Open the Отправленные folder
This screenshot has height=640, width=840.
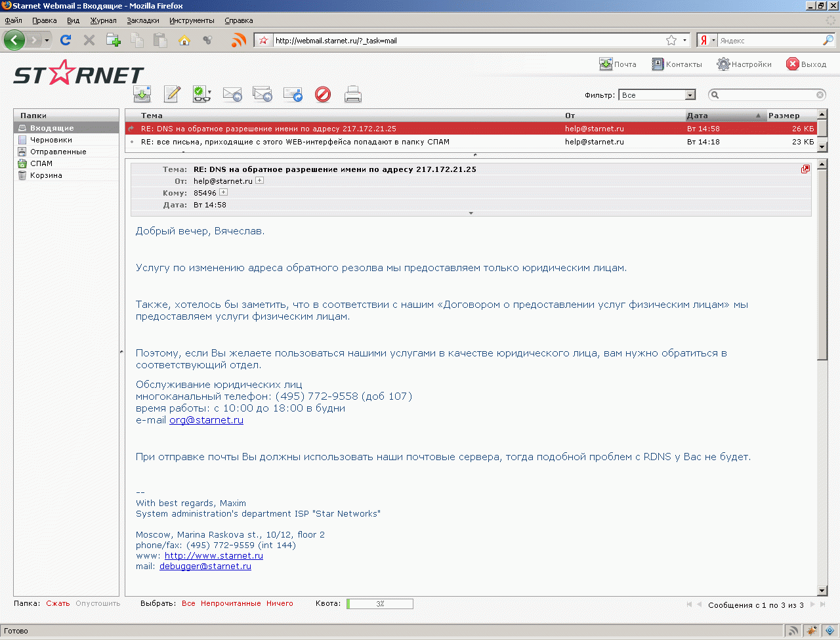click(66, 152)
